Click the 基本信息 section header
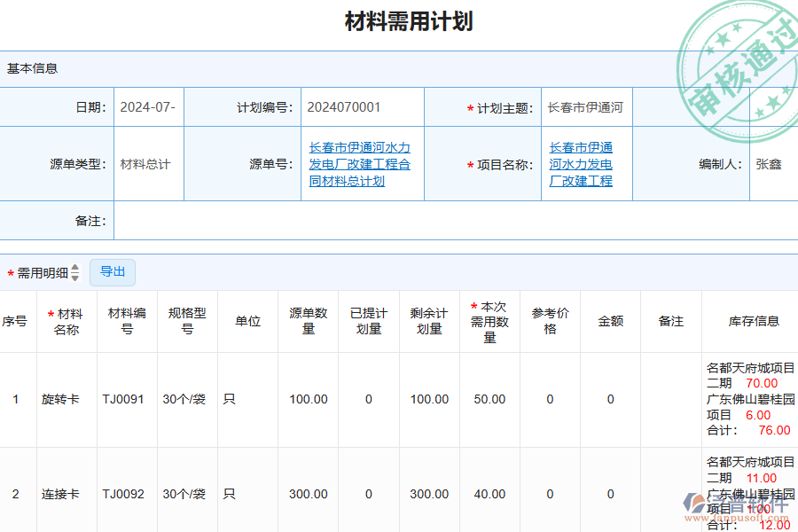The image size is (798, 532). pos(30,67)
